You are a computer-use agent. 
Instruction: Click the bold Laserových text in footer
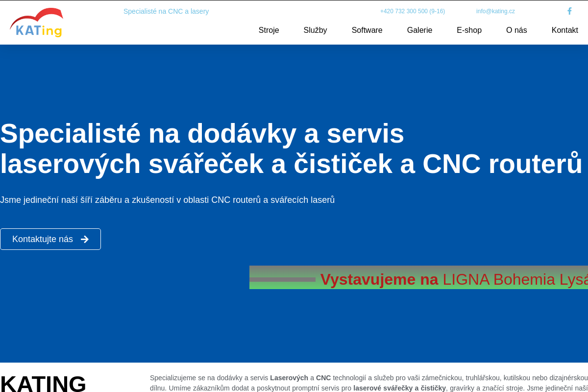289,378
